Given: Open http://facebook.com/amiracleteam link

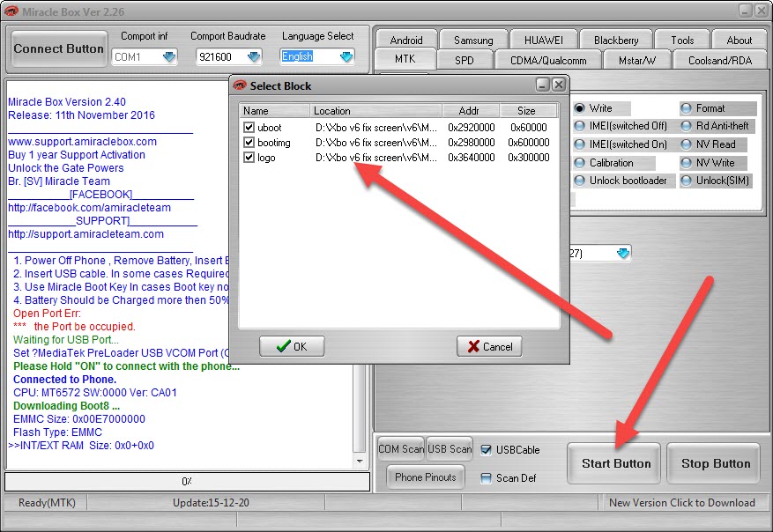Looking at the screenshot, I should pos(89,207).
